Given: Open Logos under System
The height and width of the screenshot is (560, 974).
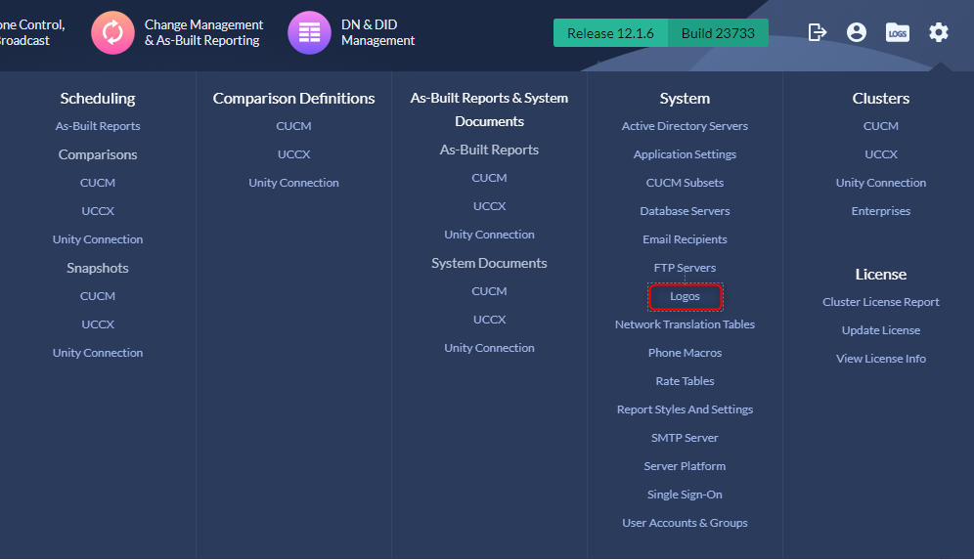Looking at the screenshot, I should [x=685, y=296].
